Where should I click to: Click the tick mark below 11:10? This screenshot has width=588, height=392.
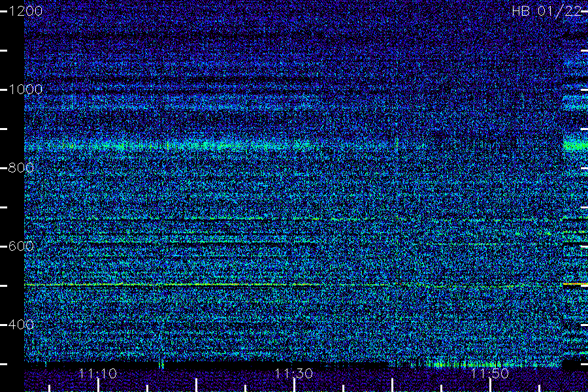pos(98,385)
